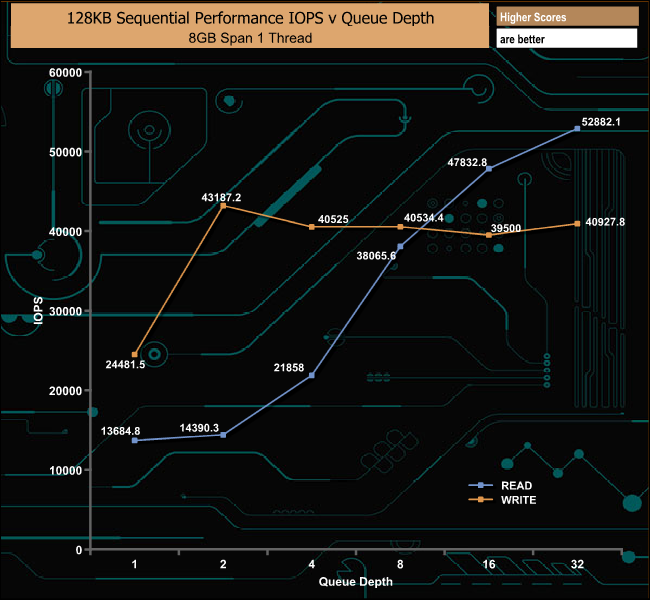Click the y-axis value 40000
The height and width of the screenshot is (600, 650).
[x=65, y=232]
